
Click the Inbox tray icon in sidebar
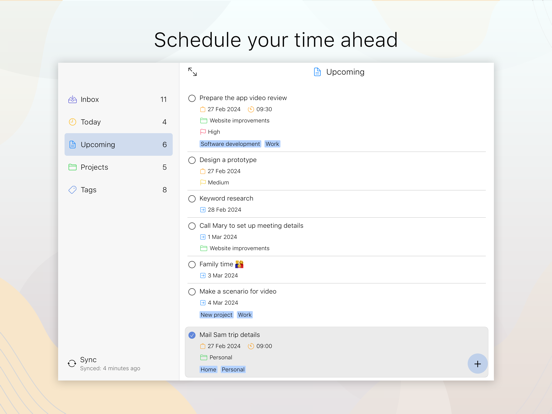(72, 99)
